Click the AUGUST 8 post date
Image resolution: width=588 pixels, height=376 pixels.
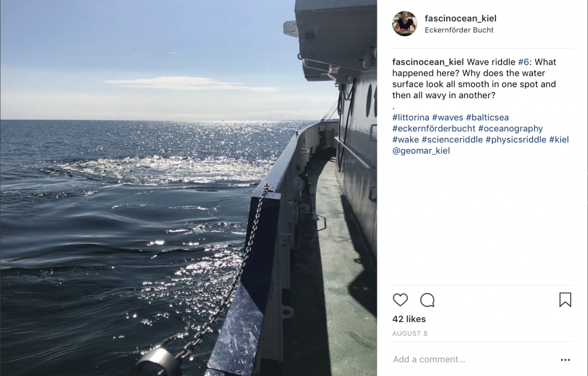click(x=410, y=334)
